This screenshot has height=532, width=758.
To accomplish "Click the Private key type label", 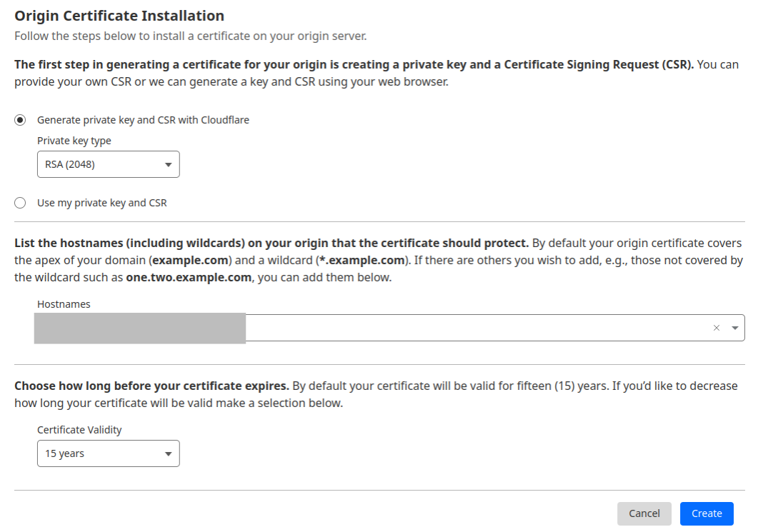I will 74,141.
